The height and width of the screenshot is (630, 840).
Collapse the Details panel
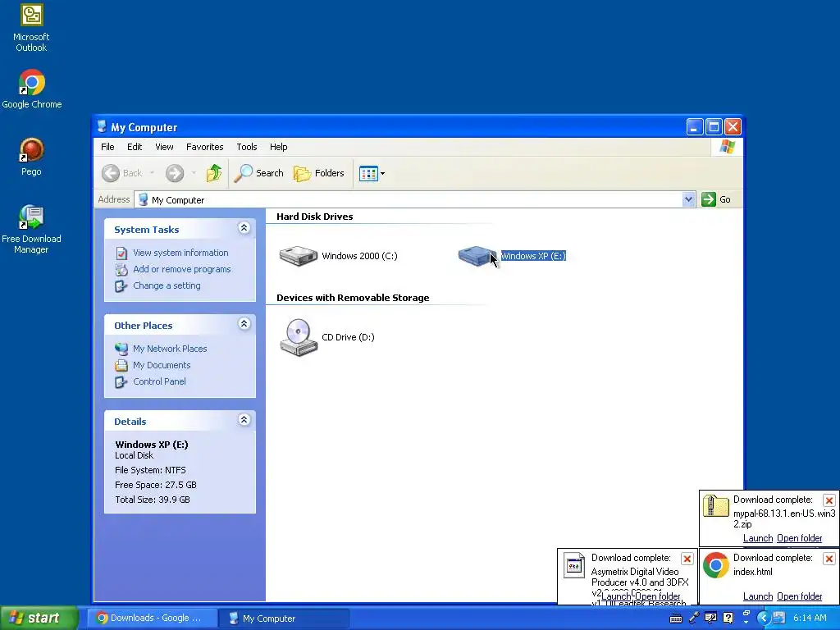[244, 420]
